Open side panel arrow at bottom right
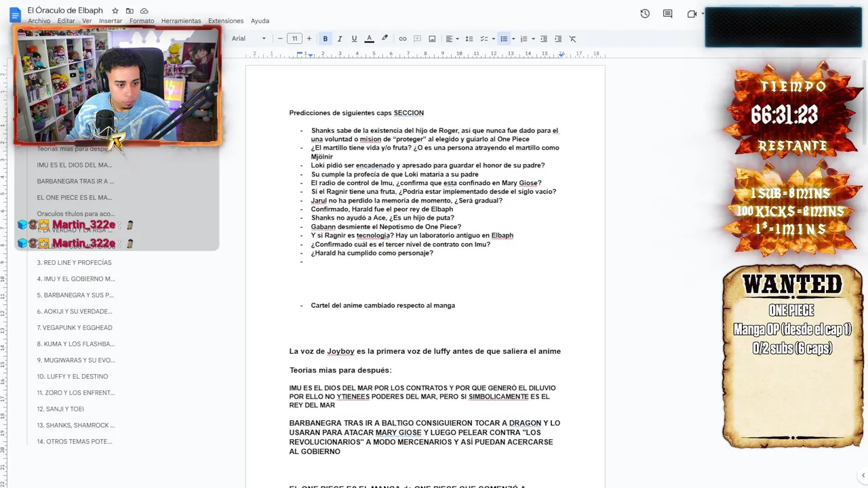This screenshot has height=488, width=868. [x=863, y=476]
